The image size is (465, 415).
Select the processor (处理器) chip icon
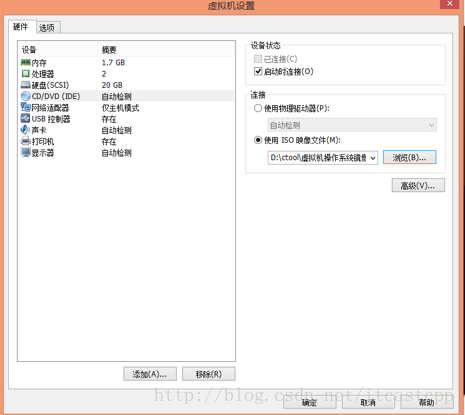click(25, 73)
